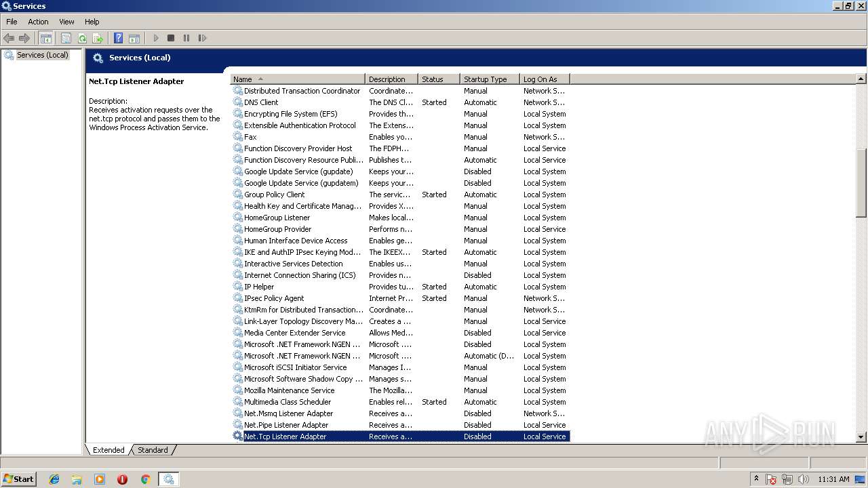Open the File menu
The width and height of the screenshot is (868, 488).
pos(12,22)
